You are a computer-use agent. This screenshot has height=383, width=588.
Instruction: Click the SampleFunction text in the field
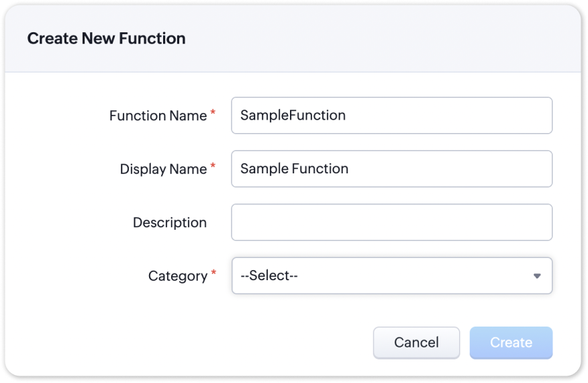coord(293,116)
